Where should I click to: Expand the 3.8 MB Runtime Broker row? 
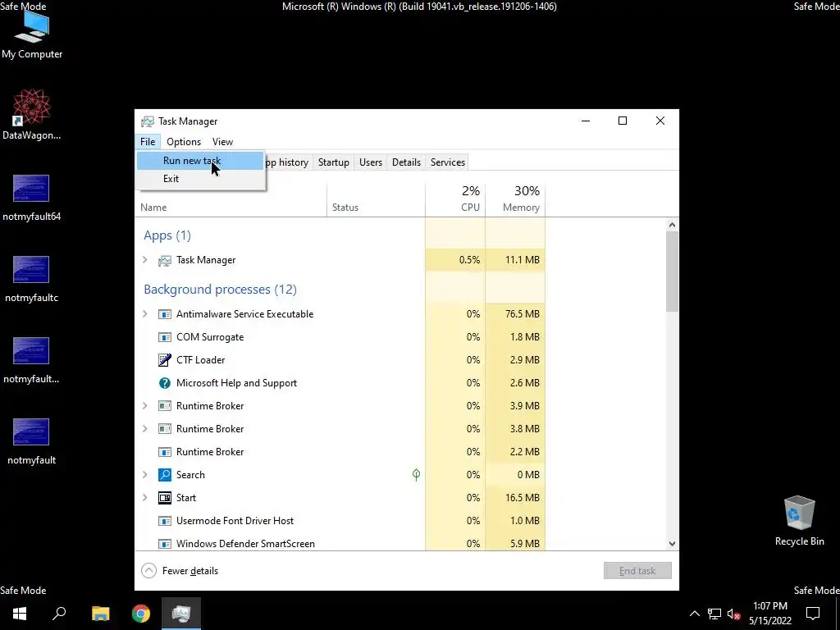[x=144, y=428]
